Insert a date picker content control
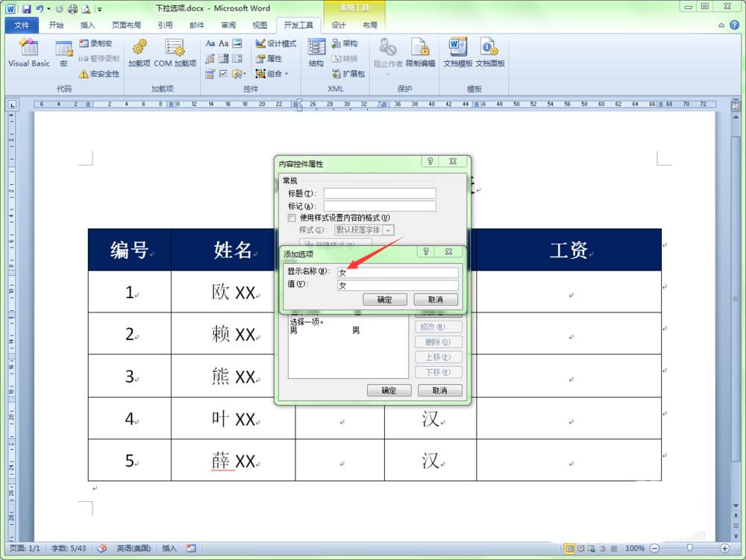This screenshot has width=746, height=560. [210, 74]
